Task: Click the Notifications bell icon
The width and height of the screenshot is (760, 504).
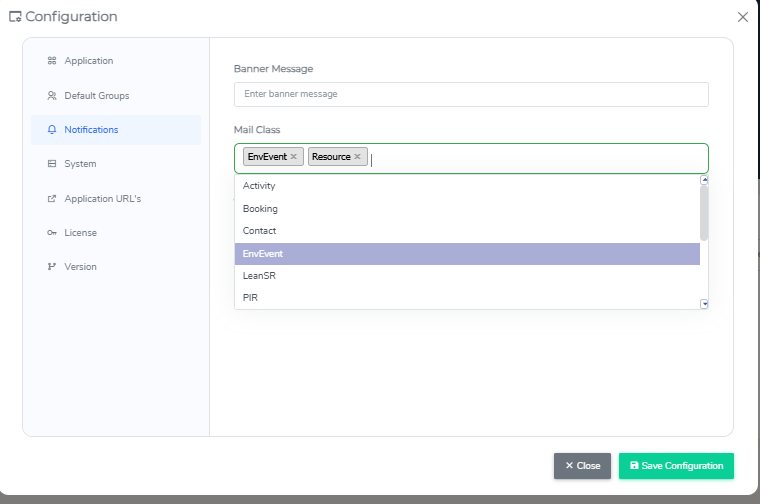Action: click(x=52, y=130)
